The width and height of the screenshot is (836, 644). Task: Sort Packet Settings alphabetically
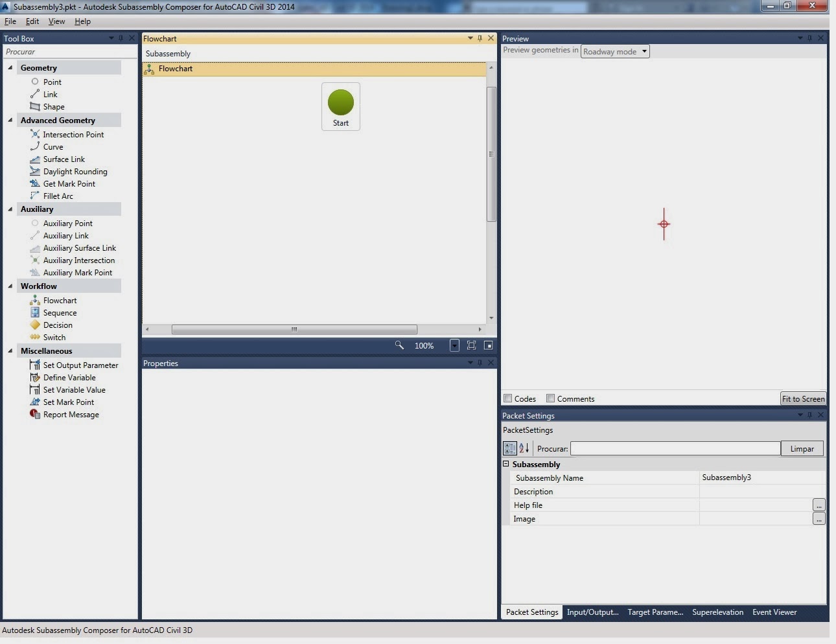[x=524, y=448]
